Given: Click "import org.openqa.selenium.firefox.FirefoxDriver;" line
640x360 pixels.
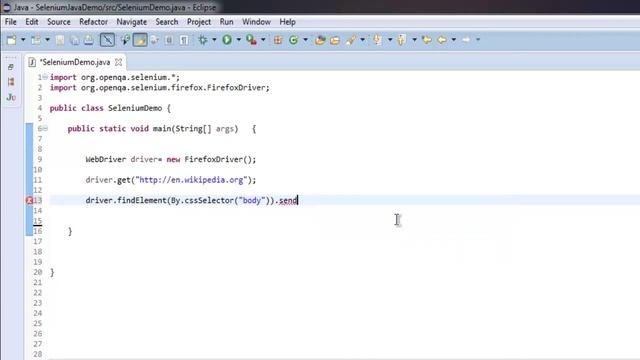Looking at the screenshot, I should [160, 87].
